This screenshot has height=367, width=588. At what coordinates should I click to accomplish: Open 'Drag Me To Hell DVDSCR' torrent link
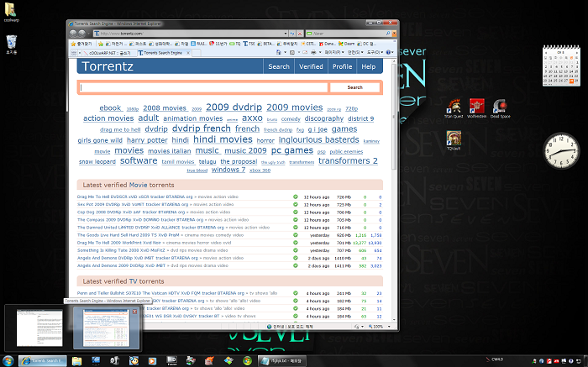(x=134, y=197)
